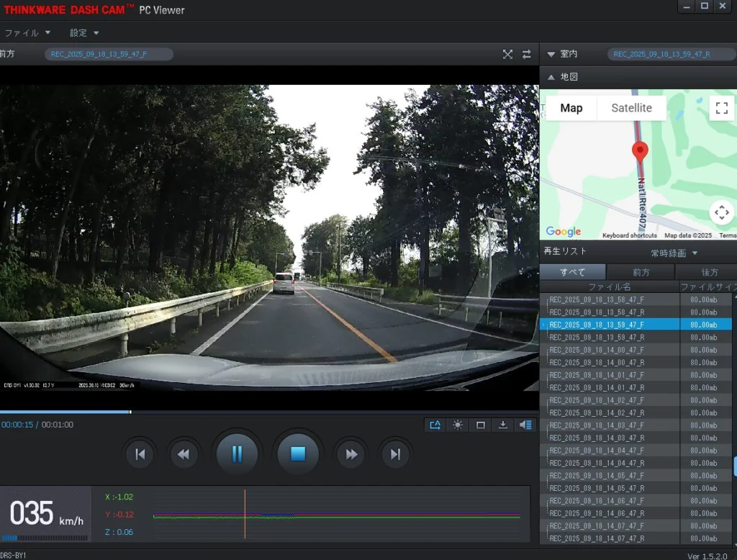Fast forward the video

click(351, 454)
